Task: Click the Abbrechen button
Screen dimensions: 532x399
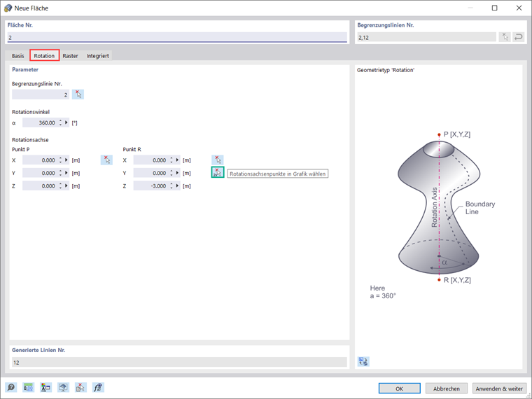Action: (x=446, y=388)
